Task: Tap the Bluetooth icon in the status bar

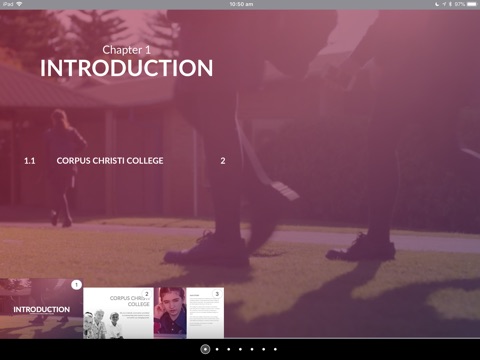Action: (450, 4)
